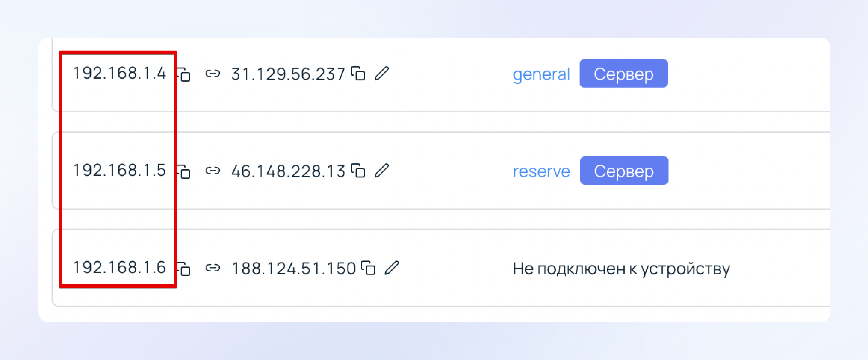The image size is (868, 360).
Task: Click the 'Не подключен к устройству' status text
Action: (x=621, y=269)
